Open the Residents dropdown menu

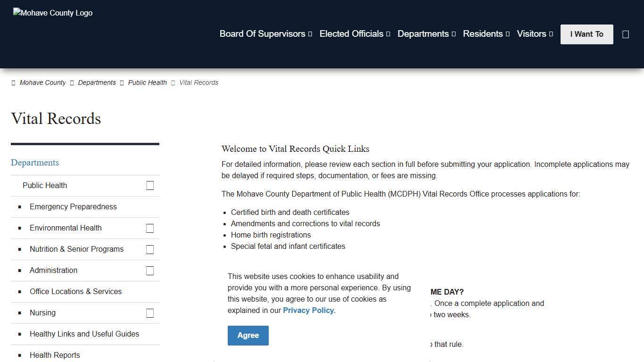click(x=486, y=34)
